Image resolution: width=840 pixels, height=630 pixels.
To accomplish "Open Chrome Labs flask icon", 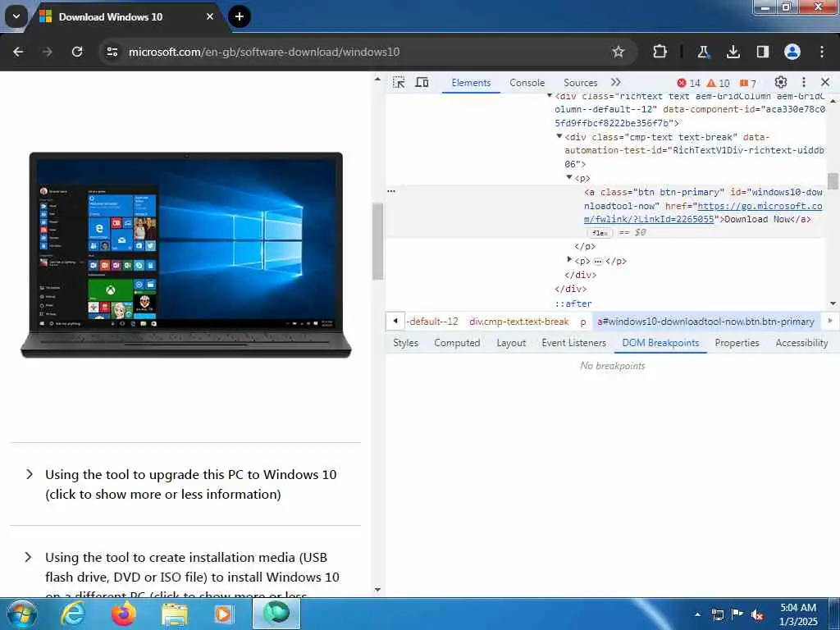I will (x=703, y=52).
